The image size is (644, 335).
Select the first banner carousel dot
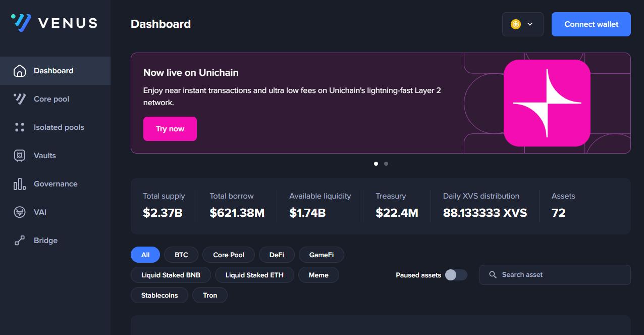pos(376,164)
